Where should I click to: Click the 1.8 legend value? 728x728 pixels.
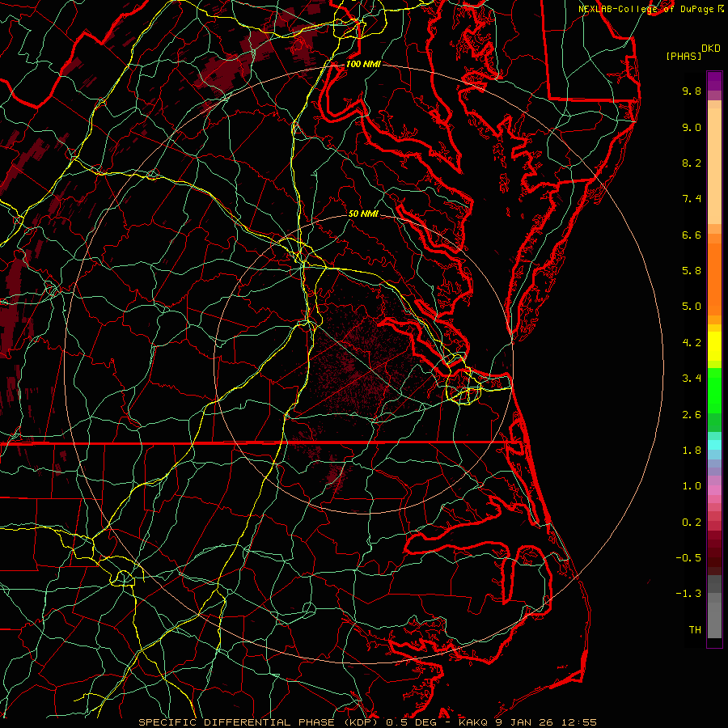coord(692,451)
